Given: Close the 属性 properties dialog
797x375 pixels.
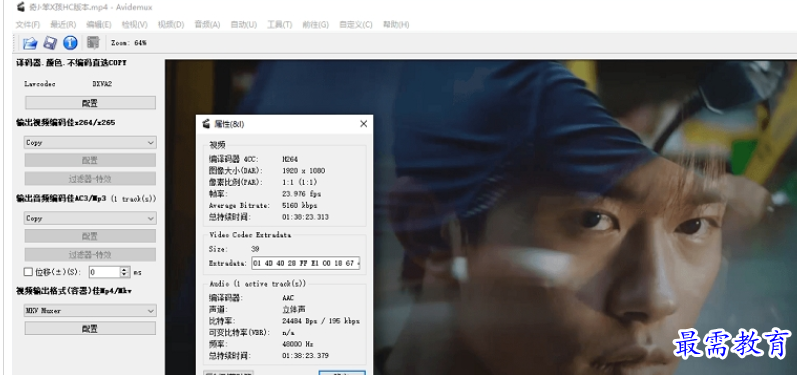Looking at the screenshot, I should point(363,124).
